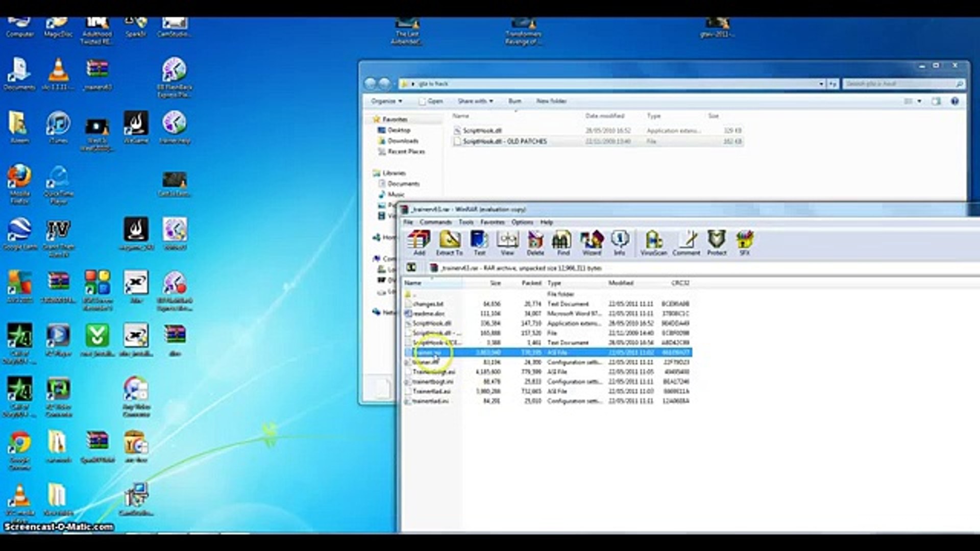Select the VLC cone desktop icon
980x551 pixels.
coord(58,74)
